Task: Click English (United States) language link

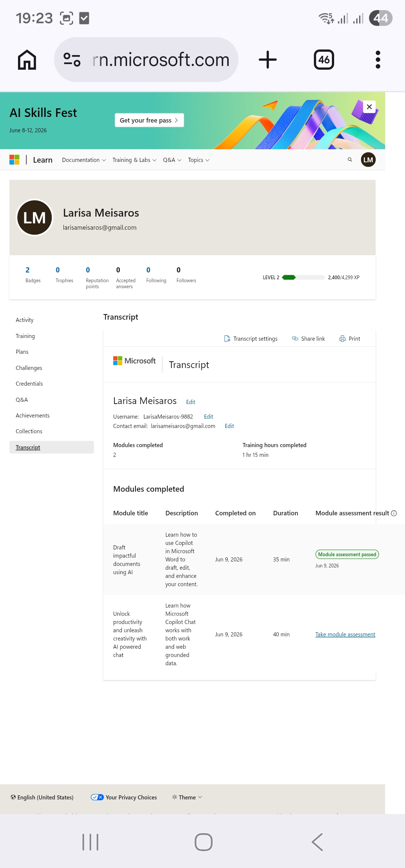Action: coord(45,797)
